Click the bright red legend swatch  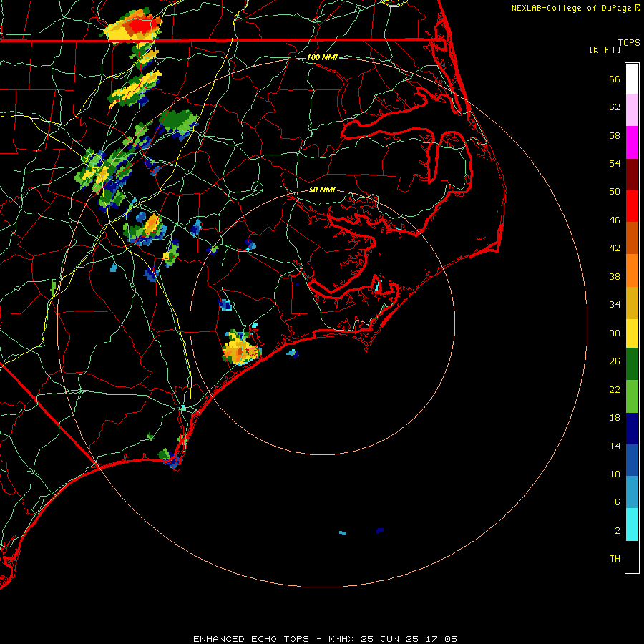click(632, 206)
